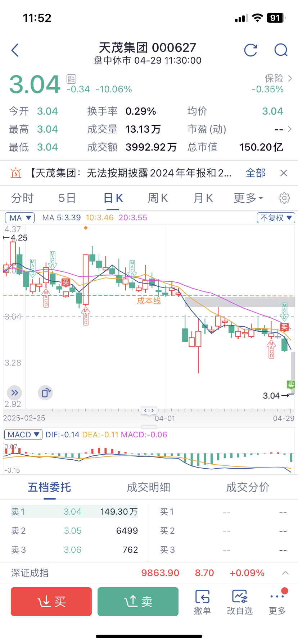Tap the 天茂集团 000627 title
The image size is (298, 644).
click(x=148, y=47)
